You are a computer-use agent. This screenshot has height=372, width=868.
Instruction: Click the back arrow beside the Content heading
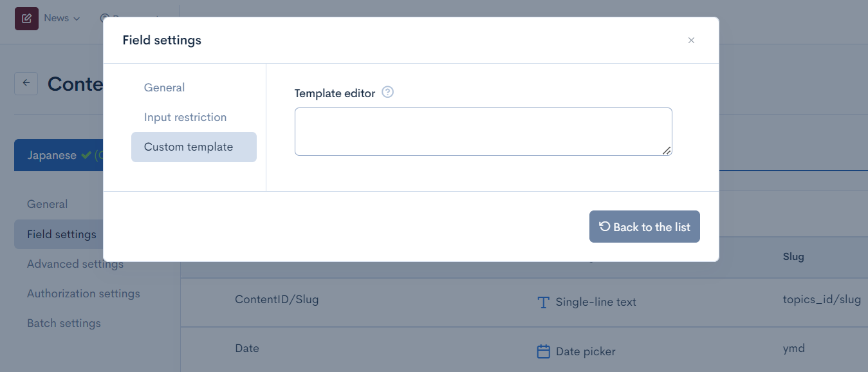click(26, 83)
